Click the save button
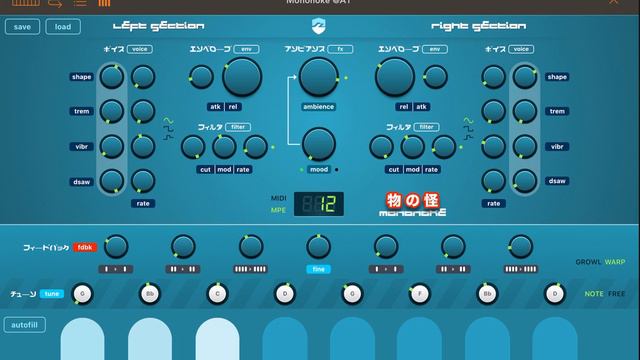This screenshot has width=640, height=360. (22, 27)
